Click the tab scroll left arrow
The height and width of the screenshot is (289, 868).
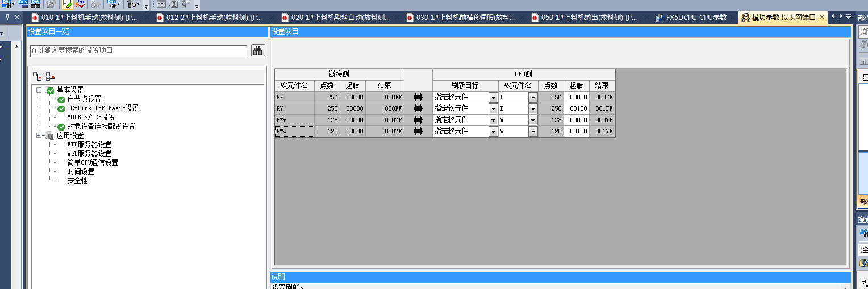[x=833, y=17]
